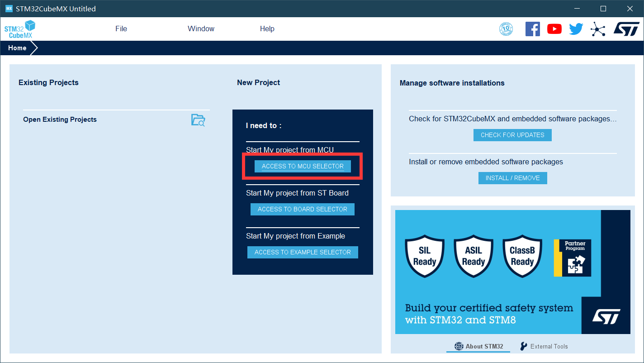Click the ASIL Ready shield
644x363 pixels.
[x=473, y=256]
